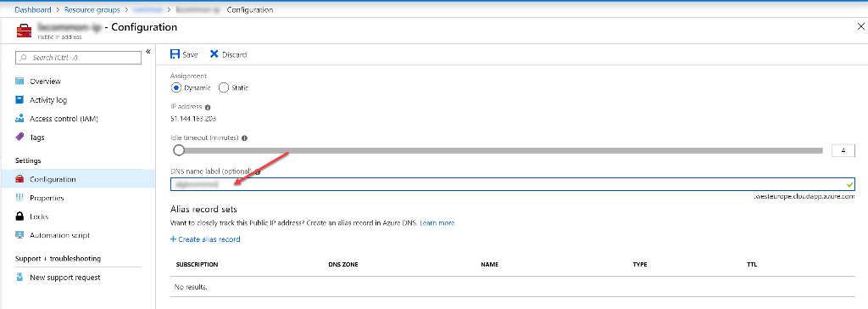
Task: Select the Static assignment radio button
Action: tap(224, 87)
